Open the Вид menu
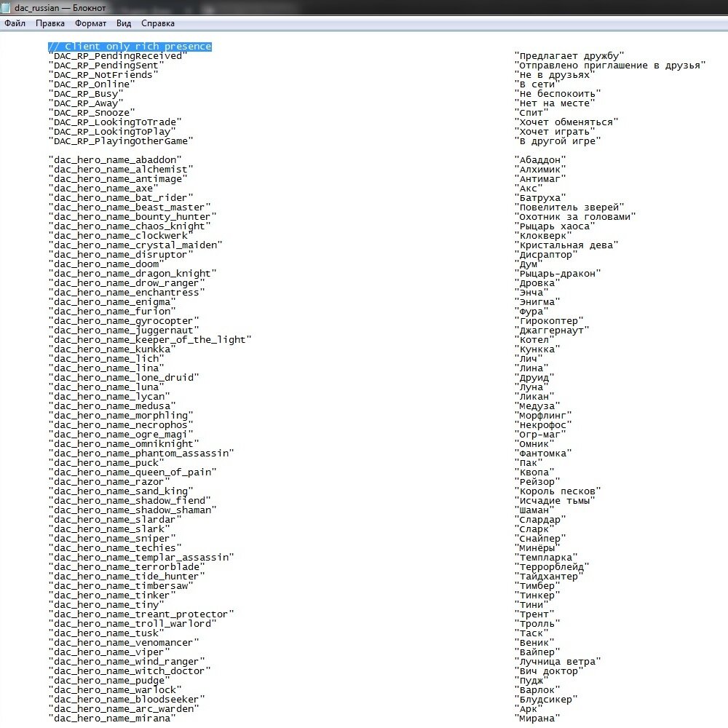The width and height of the screenshot is (728, 728). click(x=124, y=23)
